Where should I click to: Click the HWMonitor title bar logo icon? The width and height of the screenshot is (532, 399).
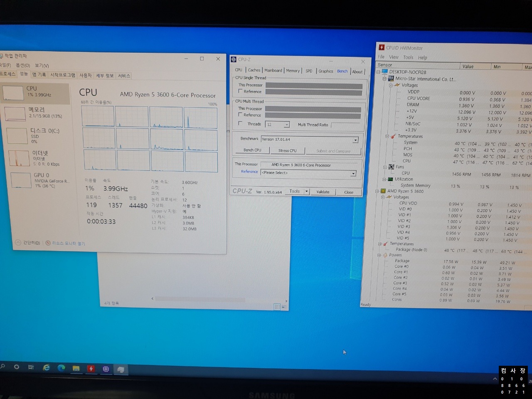tap(382, 47)
